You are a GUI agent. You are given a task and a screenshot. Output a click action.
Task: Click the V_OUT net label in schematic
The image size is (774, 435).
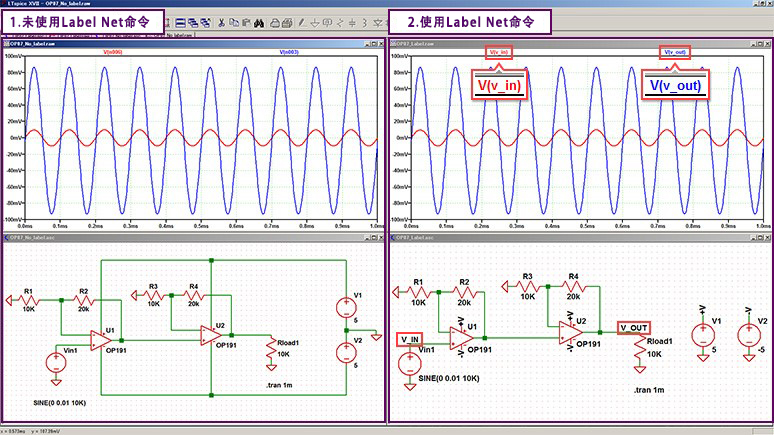pyautogui.click(x=634, y=327)
